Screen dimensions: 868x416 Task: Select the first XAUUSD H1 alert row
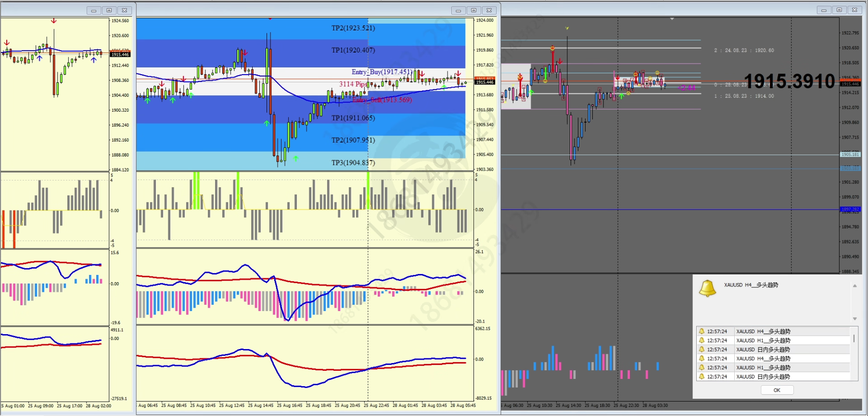point(774,340)
